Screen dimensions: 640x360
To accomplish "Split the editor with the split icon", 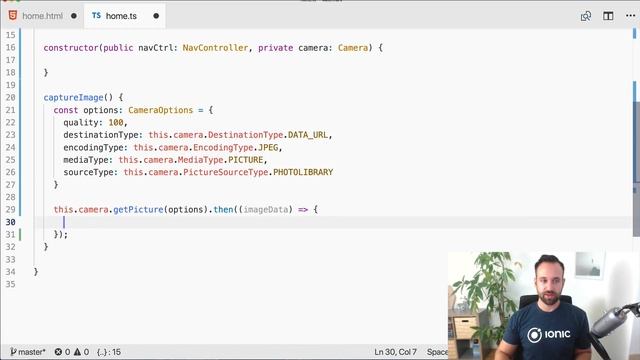I will [x=608, y=16].
